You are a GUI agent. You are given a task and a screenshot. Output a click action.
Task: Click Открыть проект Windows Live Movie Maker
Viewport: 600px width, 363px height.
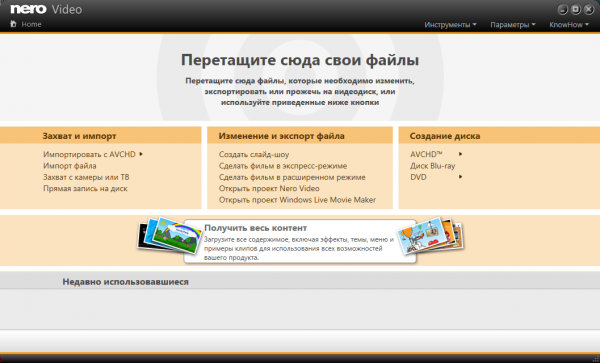[x=297, y=200]
